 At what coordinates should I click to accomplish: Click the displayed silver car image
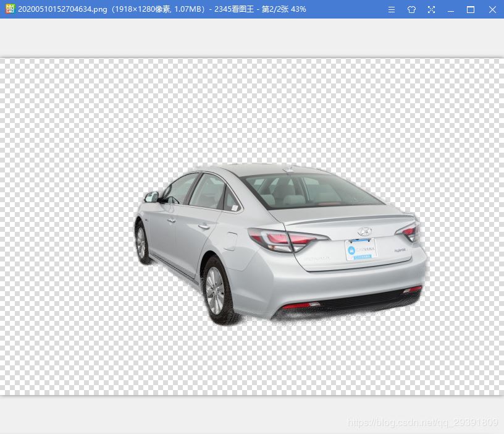coord(280,244)
